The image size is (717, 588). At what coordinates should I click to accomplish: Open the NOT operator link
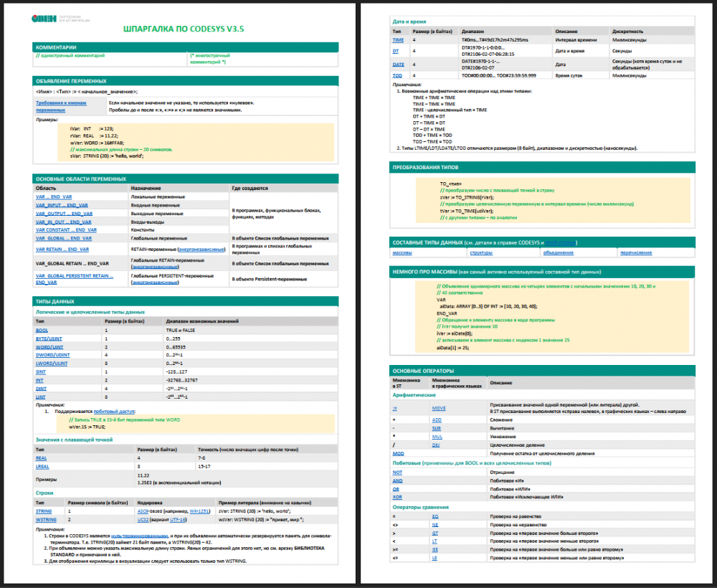(397, 472)
